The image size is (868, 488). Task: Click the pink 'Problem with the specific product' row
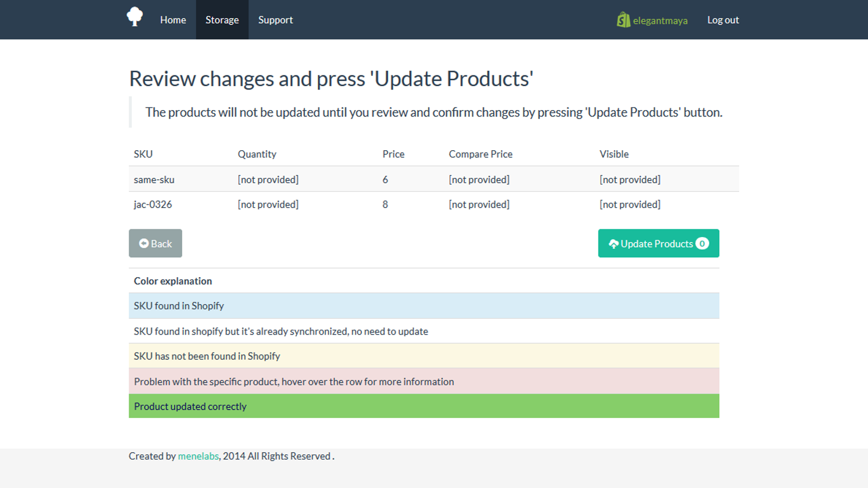coord(424,382)
